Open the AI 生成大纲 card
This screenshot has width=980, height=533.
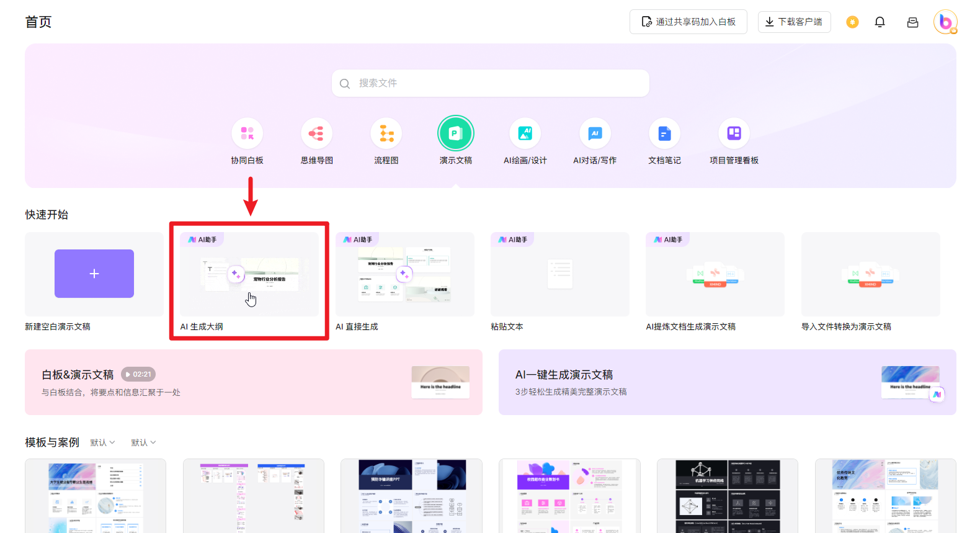(x=249, y=274)
